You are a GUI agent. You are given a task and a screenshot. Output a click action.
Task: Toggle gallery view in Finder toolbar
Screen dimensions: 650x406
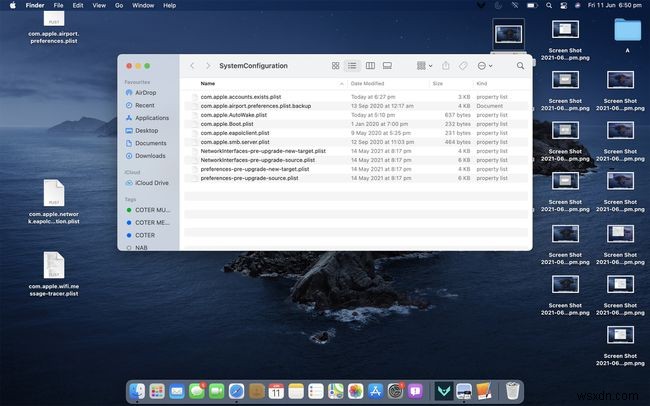tap(386, 66)
